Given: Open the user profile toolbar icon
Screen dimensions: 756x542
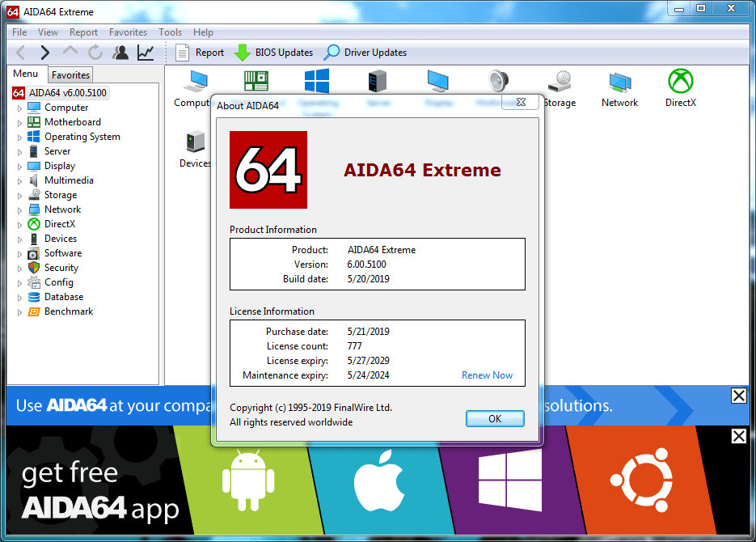Looking at the screenshot, I should pos(120,53).
